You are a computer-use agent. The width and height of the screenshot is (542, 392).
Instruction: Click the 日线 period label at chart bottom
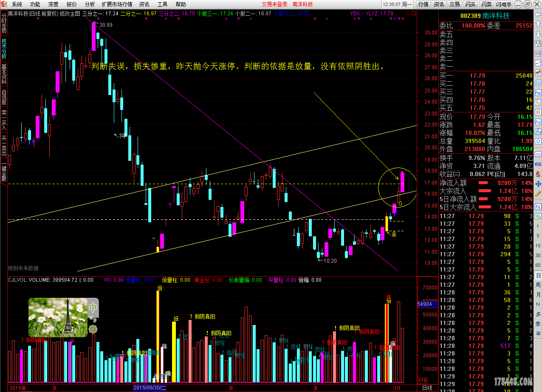(x=426, y=388)
